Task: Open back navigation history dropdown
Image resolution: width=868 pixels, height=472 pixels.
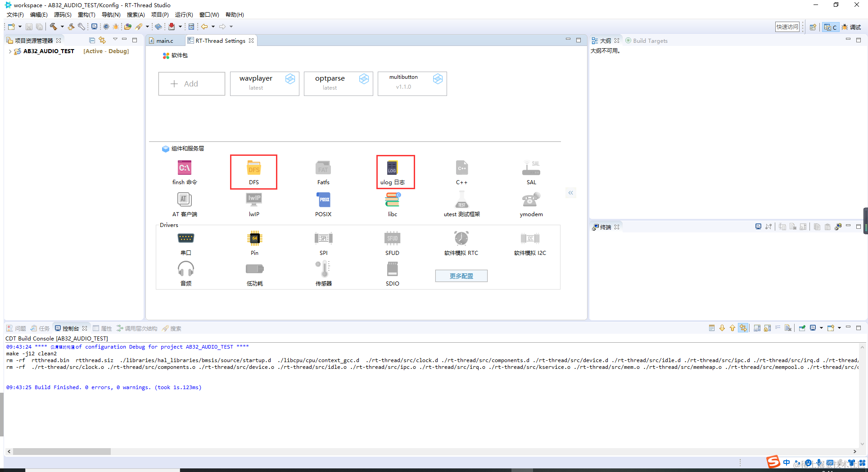Action: point(213,27)
